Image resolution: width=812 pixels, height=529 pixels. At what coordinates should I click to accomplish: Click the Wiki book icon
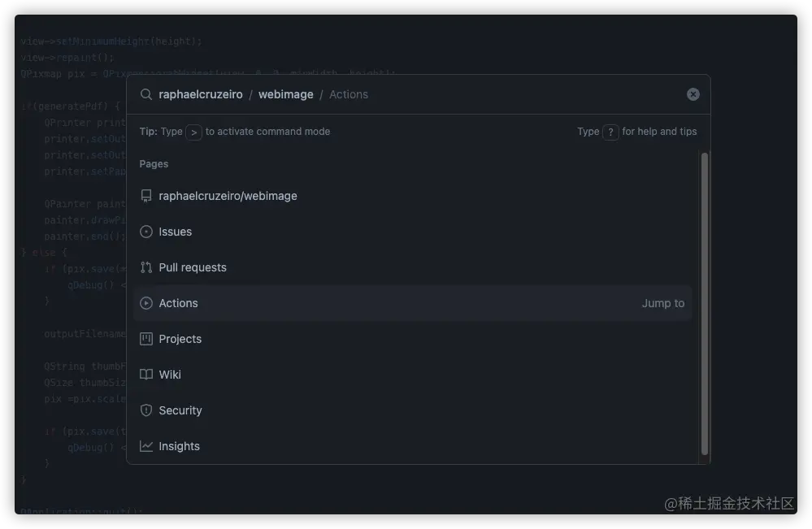point(146,375)
